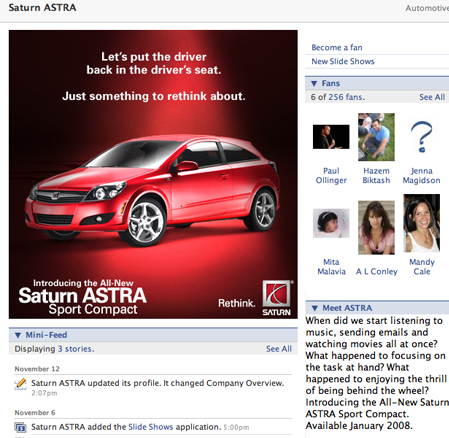Open Mandy Cale's profile photo
This screenshot has width=449, height=438.
click(x=422, y=223)
